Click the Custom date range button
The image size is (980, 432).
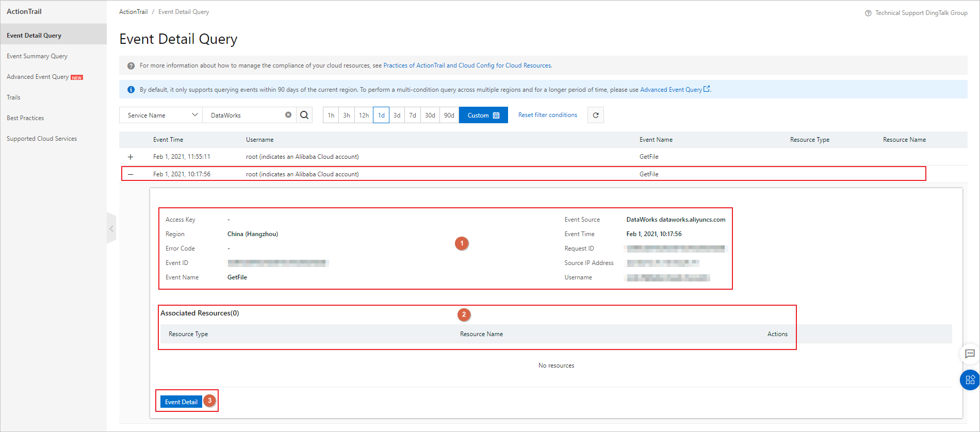[483, 115]
